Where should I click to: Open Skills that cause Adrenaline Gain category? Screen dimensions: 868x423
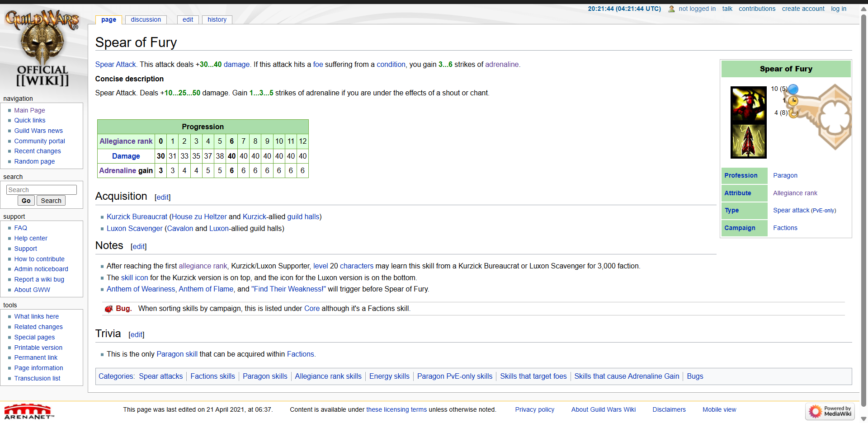tap(627, 376)
